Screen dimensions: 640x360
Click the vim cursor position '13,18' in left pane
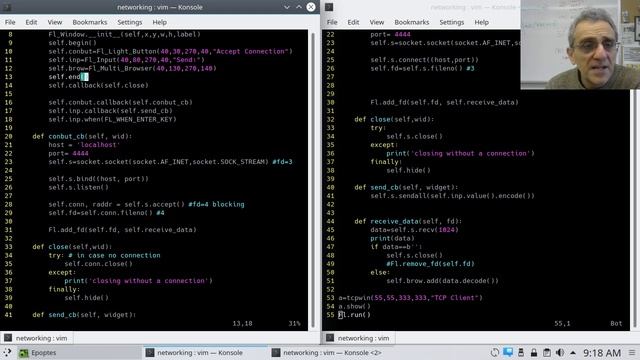(x=242, y=323)
